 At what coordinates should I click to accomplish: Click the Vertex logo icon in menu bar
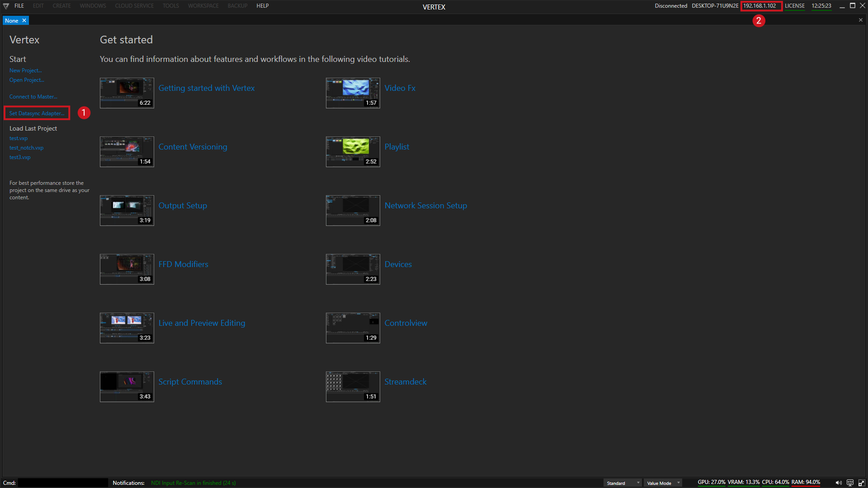pos(6,6)
